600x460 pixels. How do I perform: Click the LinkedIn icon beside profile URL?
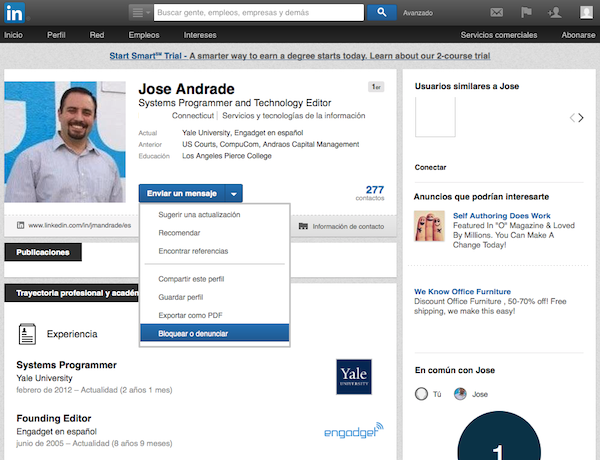pyautogui.click(x=20, y=225)
